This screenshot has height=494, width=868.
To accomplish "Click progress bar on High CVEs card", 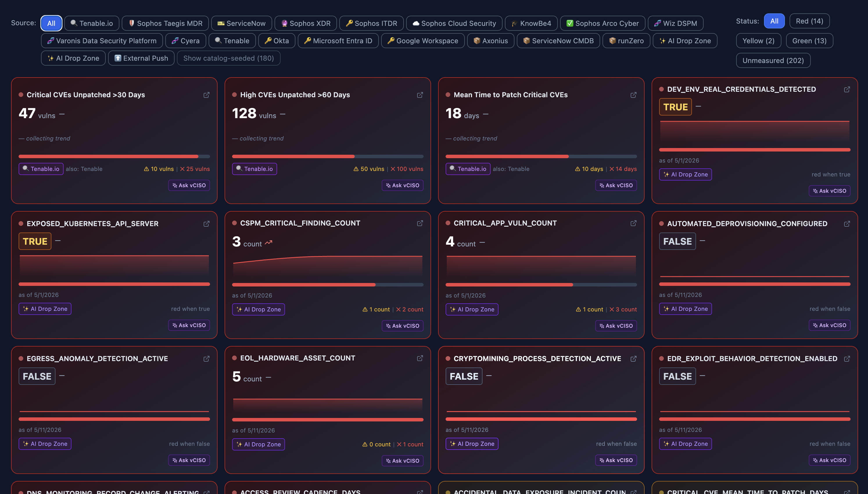I will click(328, 156).
